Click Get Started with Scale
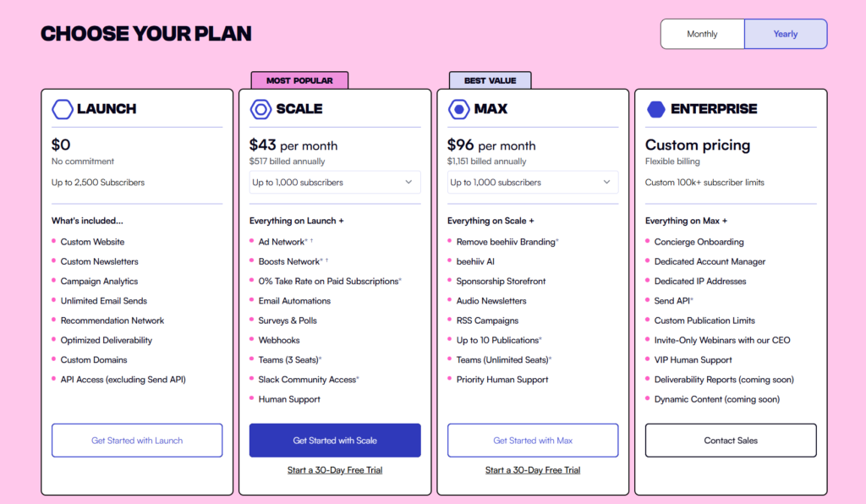This screenshot has height=504, width=866. tap(334, 440)
